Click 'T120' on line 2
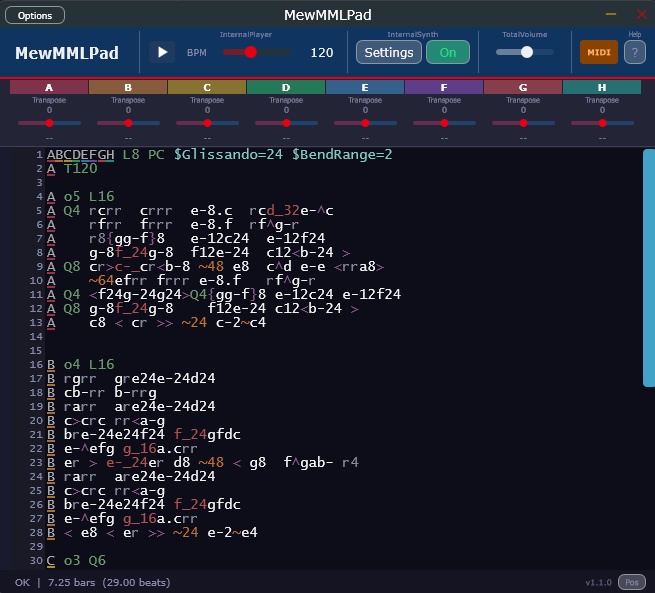This screenshot has height=593, width=655. click(x=81, y=168)
